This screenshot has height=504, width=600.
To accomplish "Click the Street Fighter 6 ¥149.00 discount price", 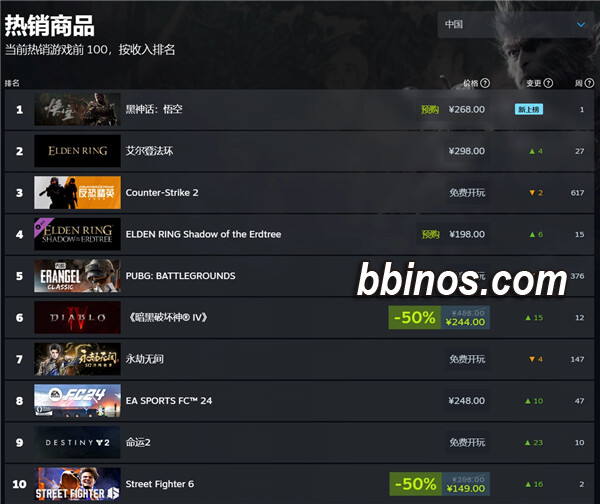I will click(466, 489).
